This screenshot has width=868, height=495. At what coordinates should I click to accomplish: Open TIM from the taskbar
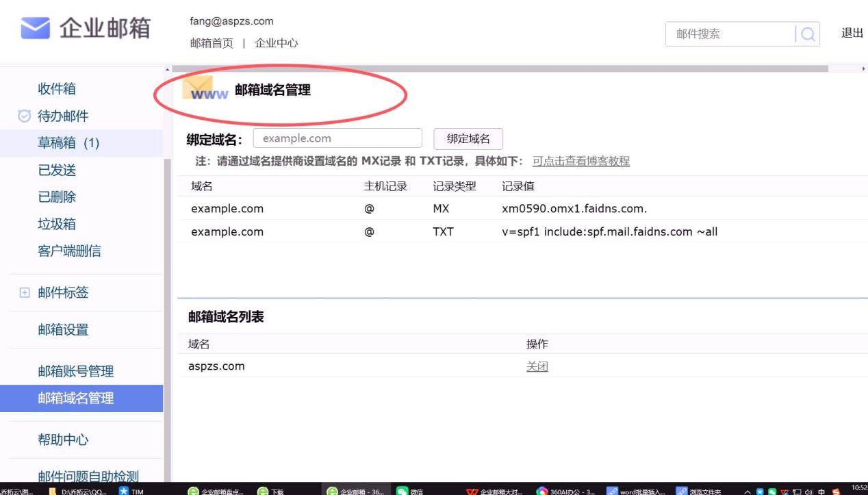(x=131, y=491)
